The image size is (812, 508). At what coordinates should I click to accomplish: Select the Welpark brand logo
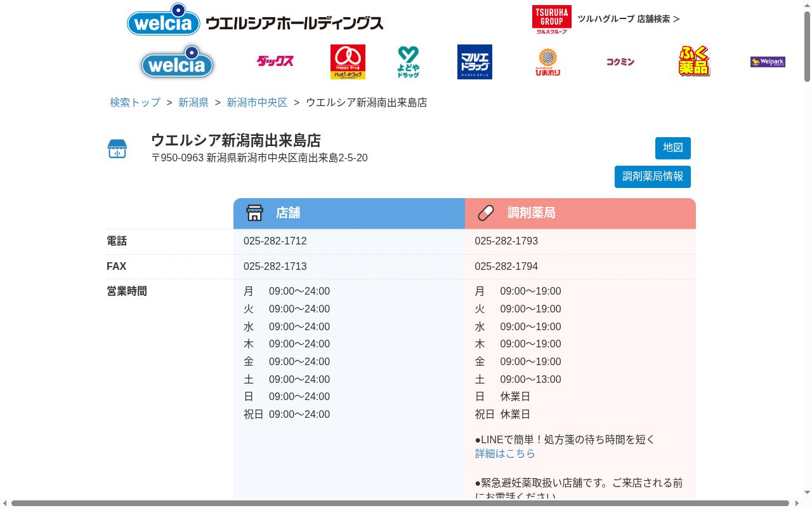click(x=768, y=62)
